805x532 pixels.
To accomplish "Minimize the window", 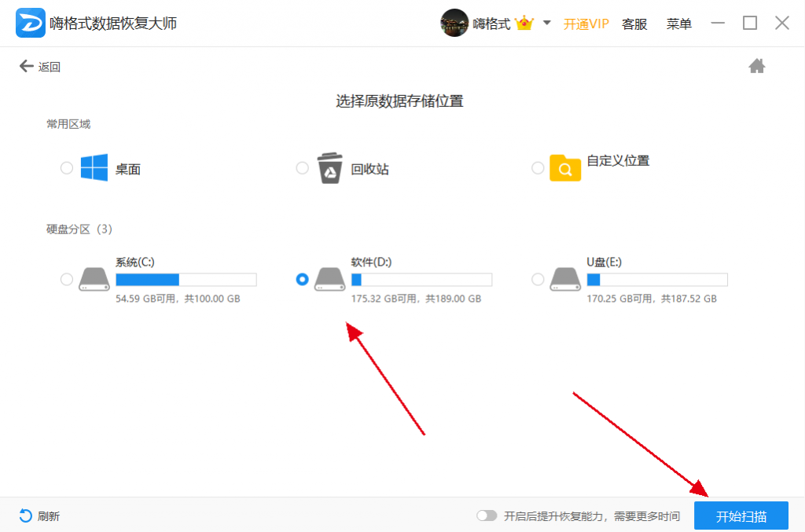I will pyautogui.click(x=718, y=23).
